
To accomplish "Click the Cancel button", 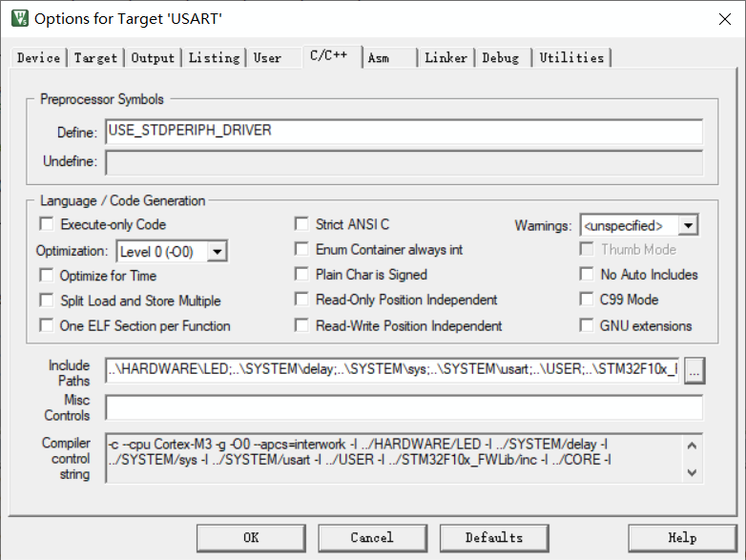I will (x=373, y=538).
